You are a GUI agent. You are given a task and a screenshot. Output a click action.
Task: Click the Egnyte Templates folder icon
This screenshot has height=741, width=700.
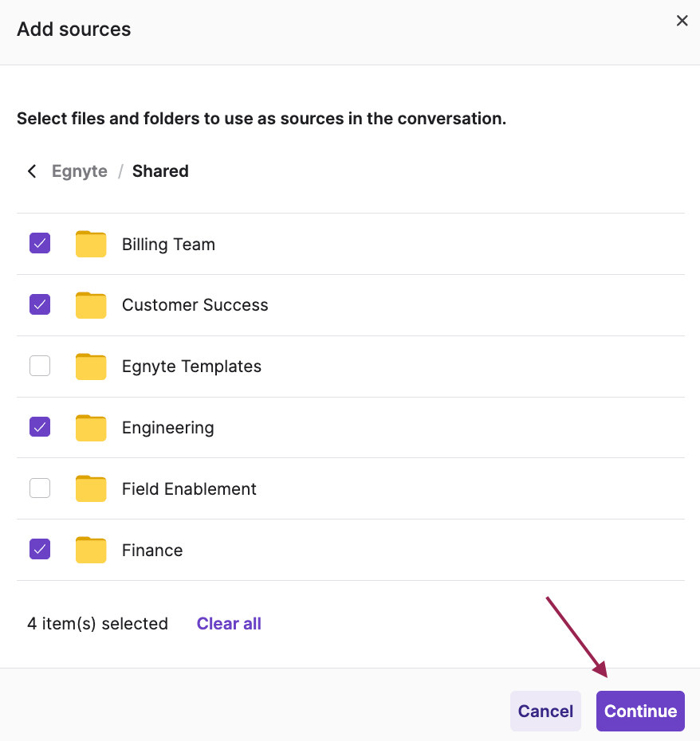[x=91, y=367]
